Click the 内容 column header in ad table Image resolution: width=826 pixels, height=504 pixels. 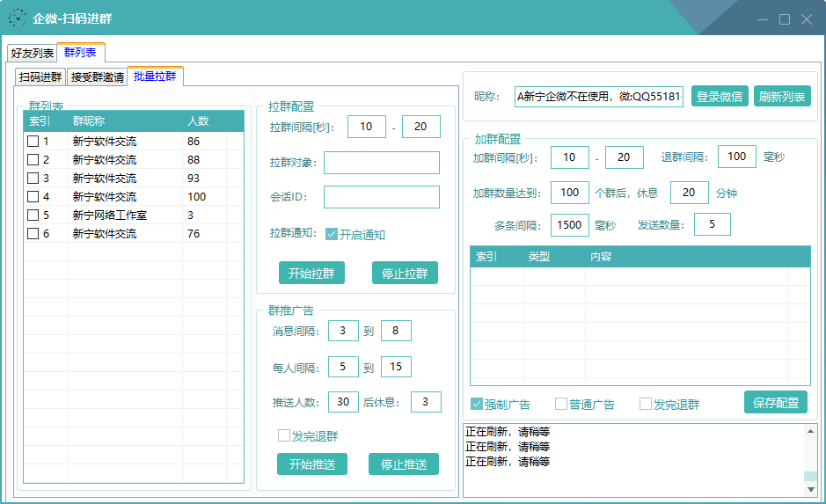tap(686, 257)
